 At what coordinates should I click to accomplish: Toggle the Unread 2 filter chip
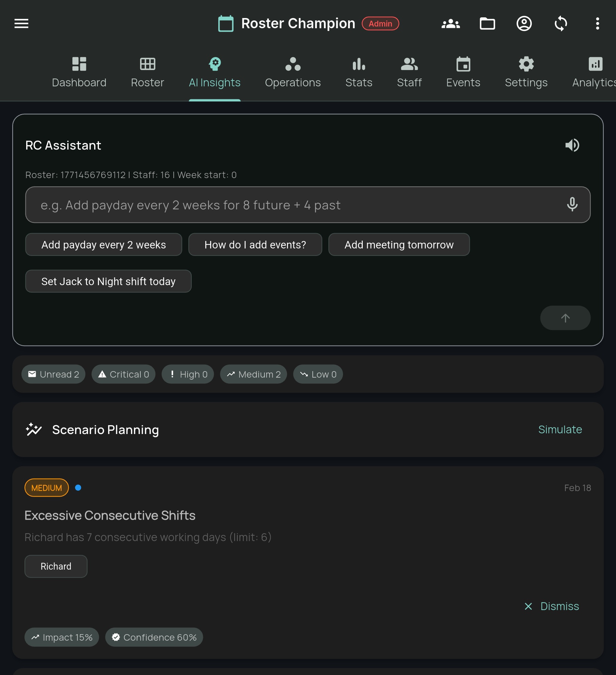(53, 374)
